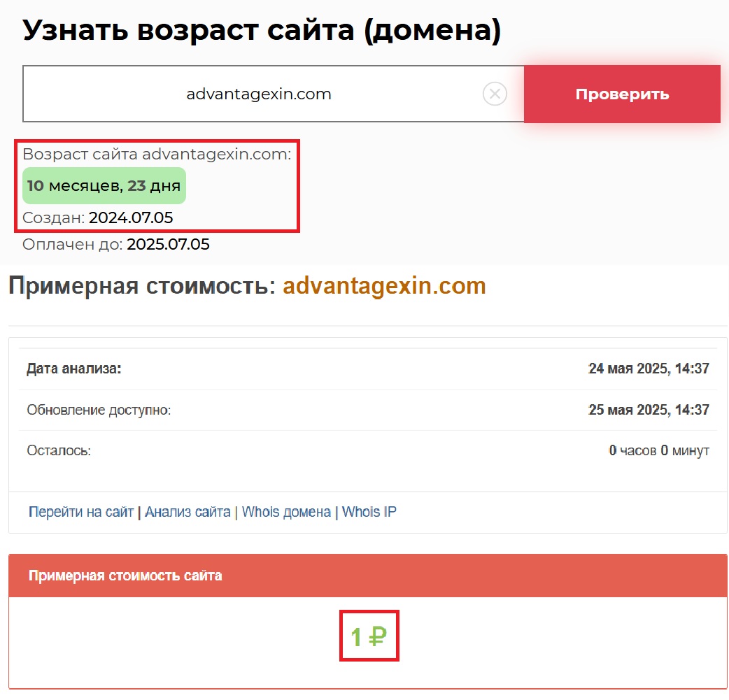Click the Создан date 2024.07.05
The width and height of the screenshot is (729, 700).
131,218
